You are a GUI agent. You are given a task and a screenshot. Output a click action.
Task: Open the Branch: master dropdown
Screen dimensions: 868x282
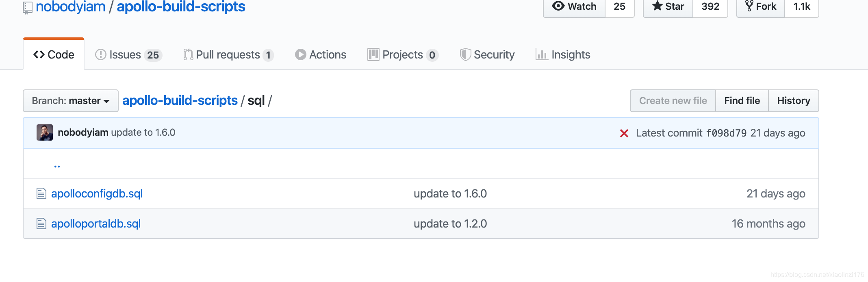70,100
